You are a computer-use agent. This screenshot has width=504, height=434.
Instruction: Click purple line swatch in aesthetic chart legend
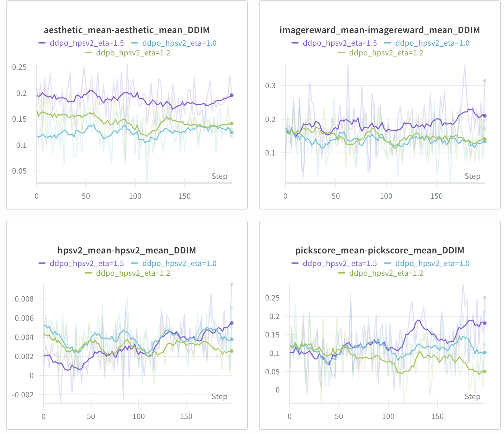point(42,43)
